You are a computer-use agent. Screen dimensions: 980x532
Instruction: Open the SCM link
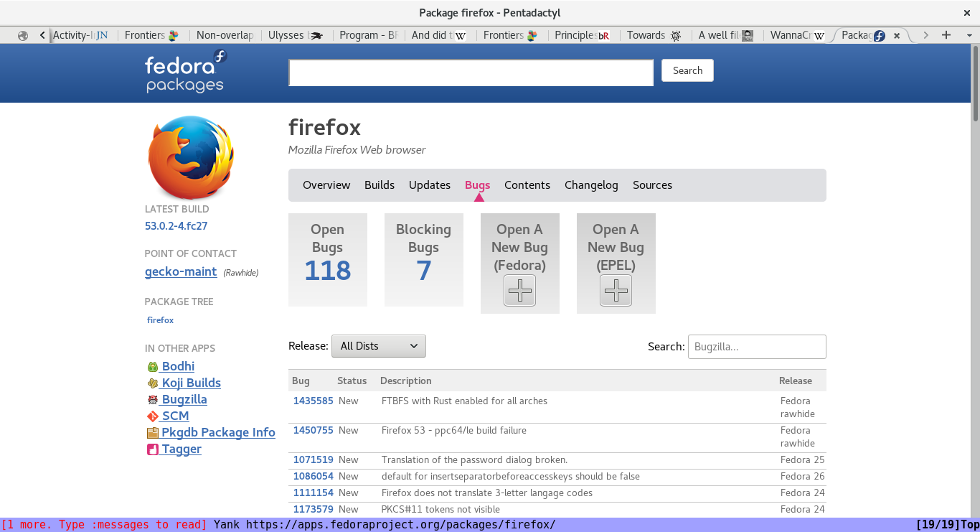click(x=175, y=416)
